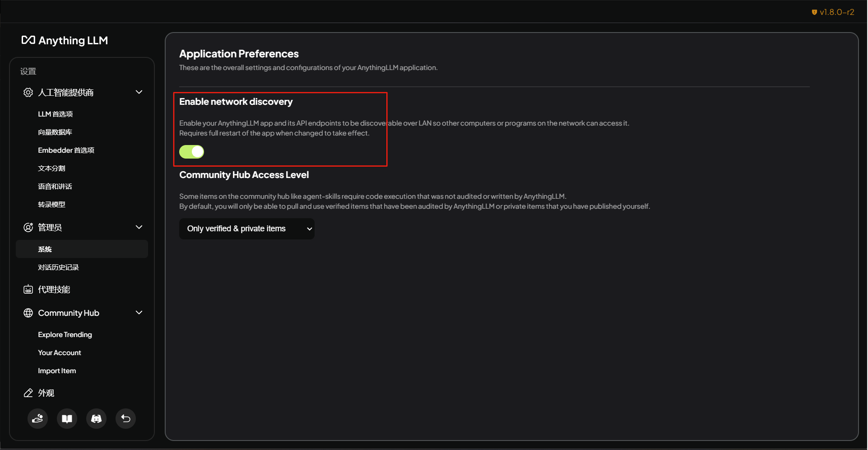Select the 系统 menu item
868x450 pixels.
82,249
